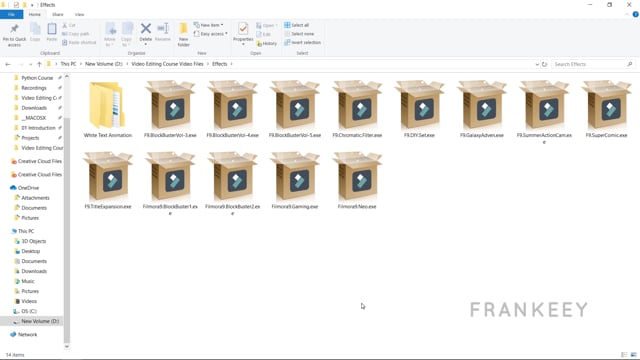The image size is (640, 360).
Task: Open recent locations dropdown arrow
Action: [x=31, y=64]
